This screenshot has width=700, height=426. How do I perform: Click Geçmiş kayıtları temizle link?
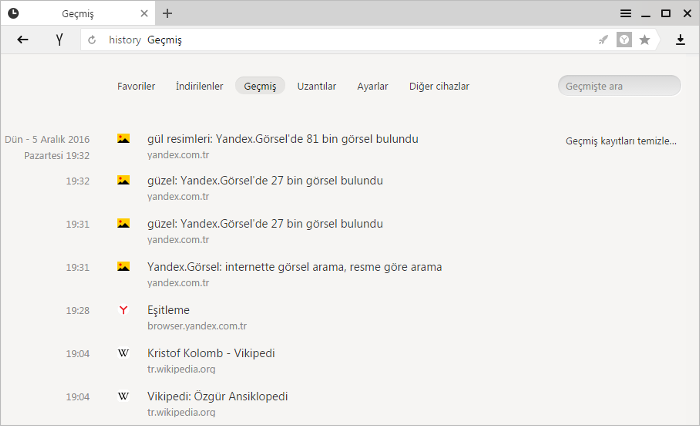coord(621,141)
